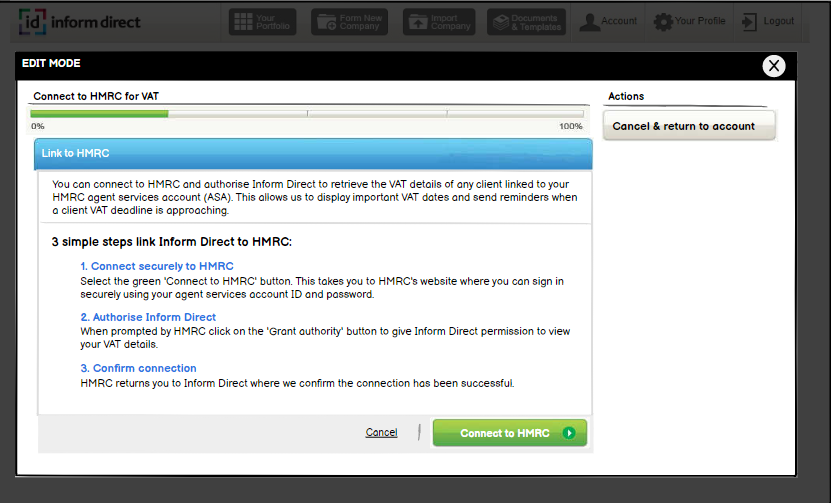Click the Inform Direct logo
The width and height of the screenshot is (831, 503).
pos(80,21)
